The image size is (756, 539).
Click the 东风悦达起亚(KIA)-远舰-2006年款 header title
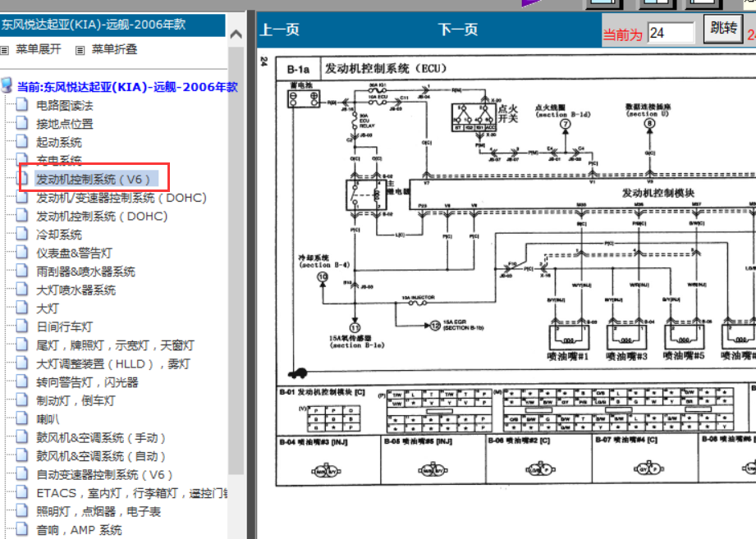click(94, 25)
